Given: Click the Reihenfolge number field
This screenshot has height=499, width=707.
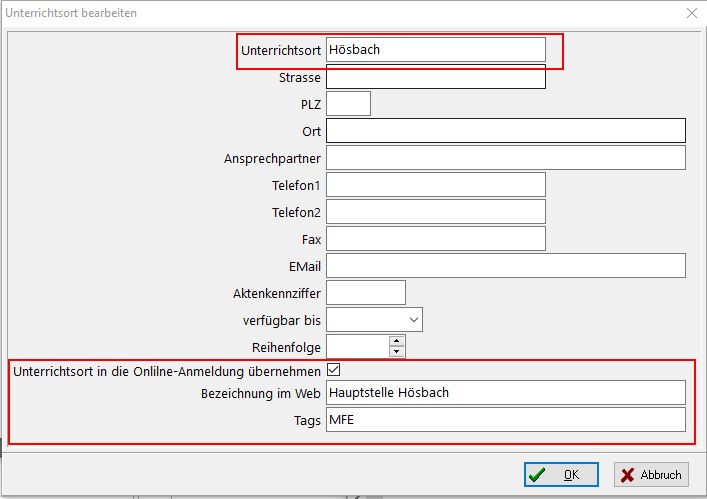Looking at the screenshot, I should pos(357,346).
